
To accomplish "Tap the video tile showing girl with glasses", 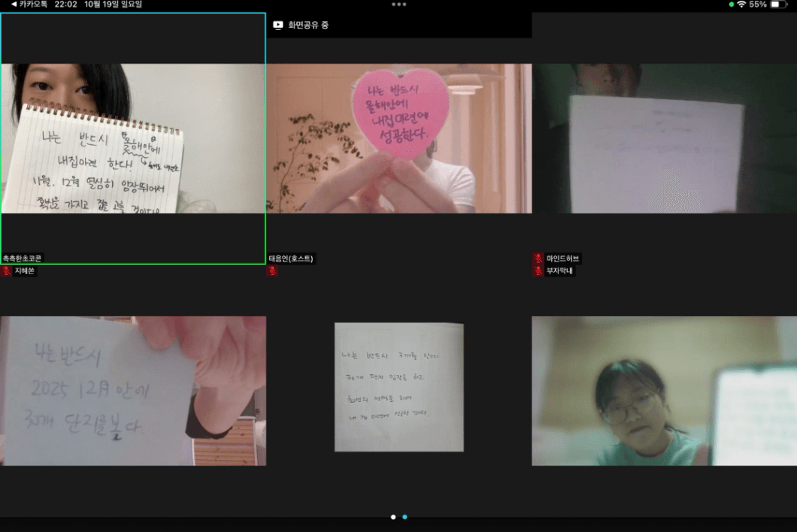I will pos(664,391).
